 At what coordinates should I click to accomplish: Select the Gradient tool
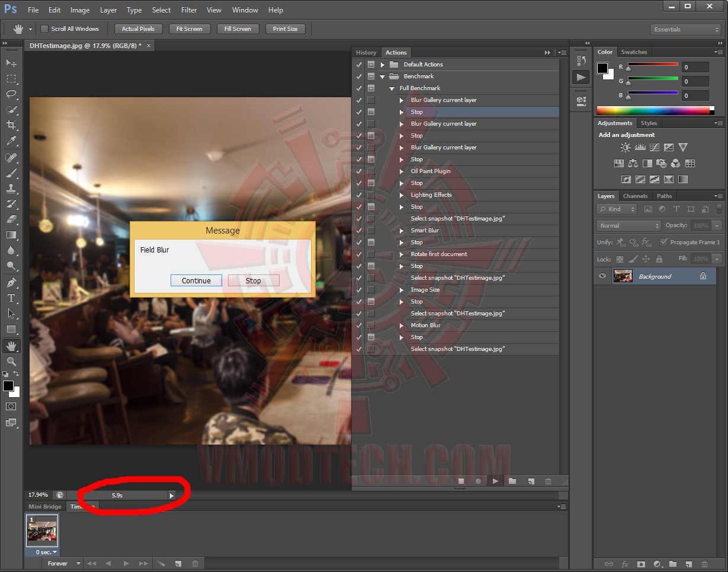pyautogui.click(x=11, y=235)
